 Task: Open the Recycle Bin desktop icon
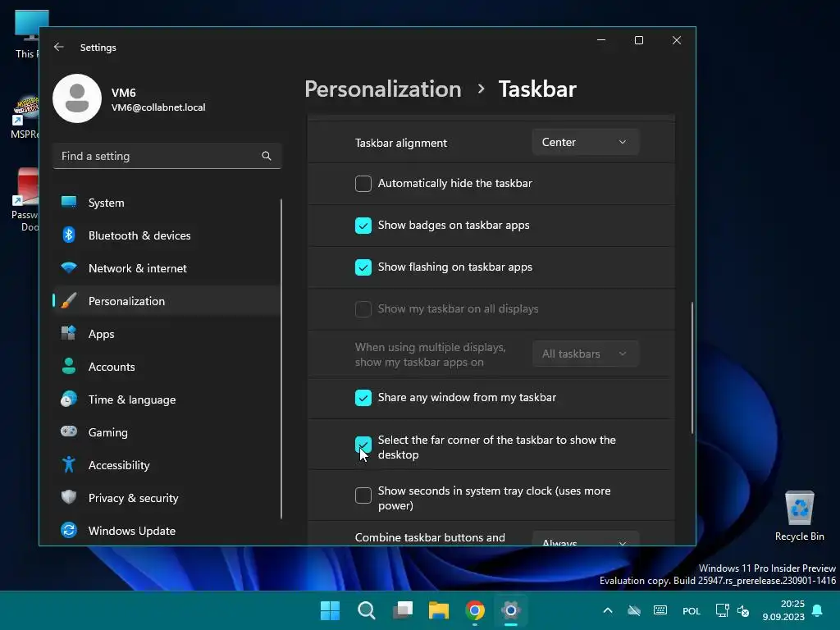(799, 517)
